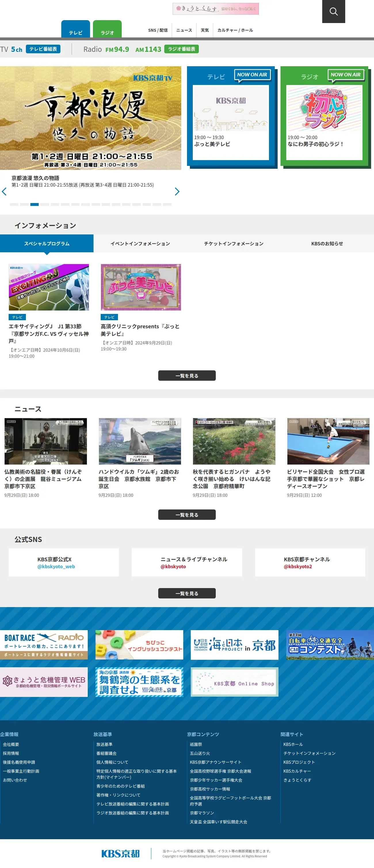
Task: Open ぶっと美テレビ special program thumbnail
Action: click(x=141, y=287)
